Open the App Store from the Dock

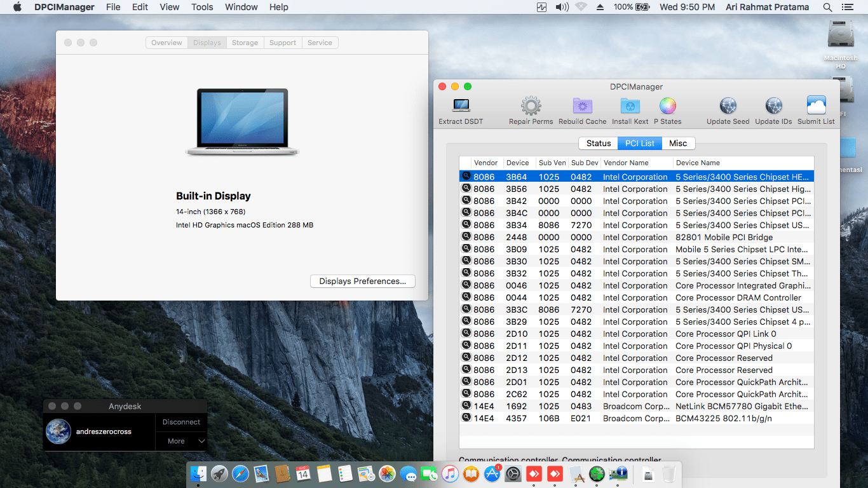pyautogui.click(x=492, y=473)
